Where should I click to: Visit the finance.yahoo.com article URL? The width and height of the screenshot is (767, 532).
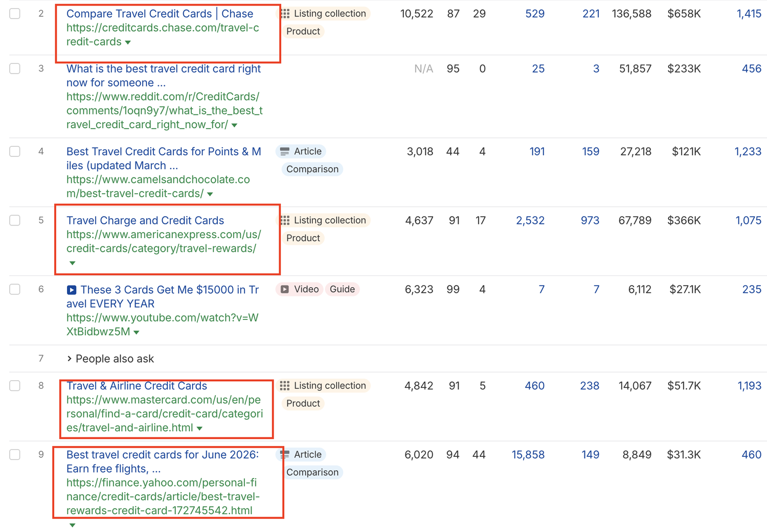pos(163,497)
